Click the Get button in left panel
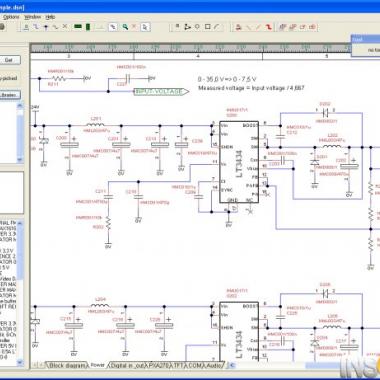The height and width of the screenshot is (380, 380). [9, 60]
